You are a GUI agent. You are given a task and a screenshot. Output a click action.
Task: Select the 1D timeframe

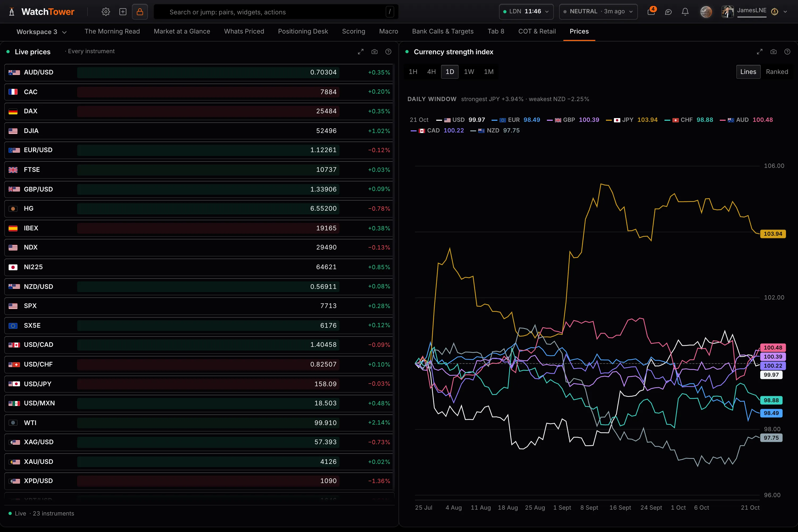[450, 72]
